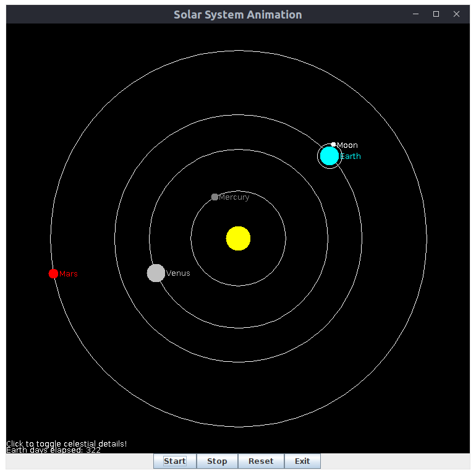Click 'Click to toggle celestial details!' hint
This screenshot has width=476, height=475.
click(x=67, y=443)
